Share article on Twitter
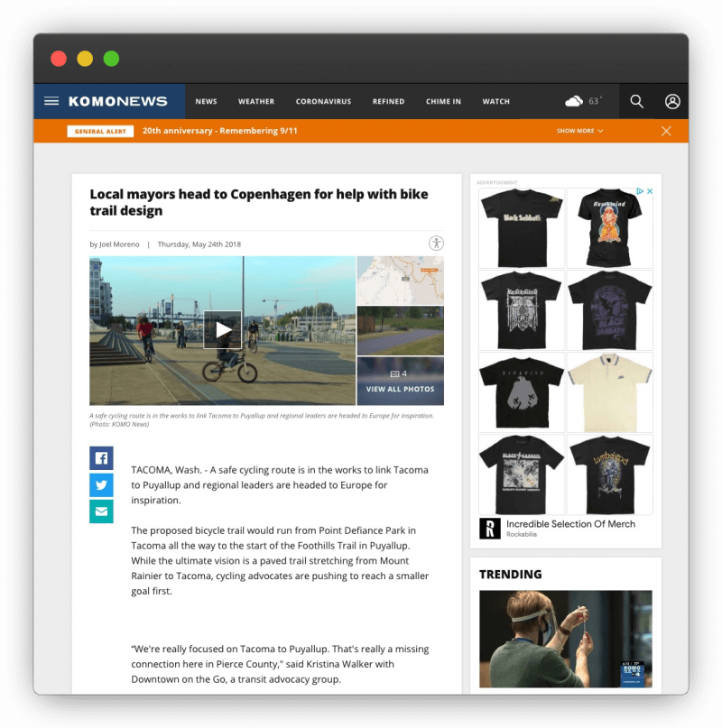Screen dimensions: 722x728 tap(101, 484)
